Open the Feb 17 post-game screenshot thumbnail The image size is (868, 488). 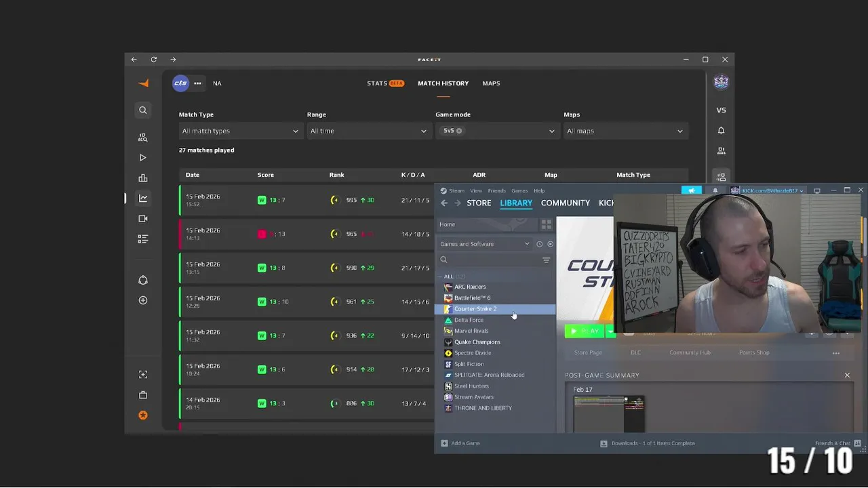pos(608,413)
